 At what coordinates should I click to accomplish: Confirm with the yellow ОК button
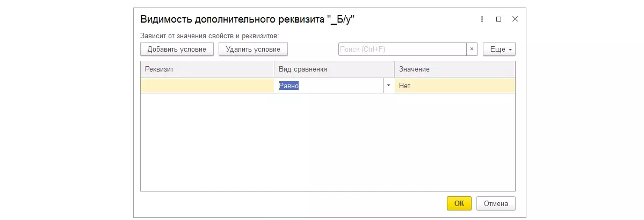point(459,203)
